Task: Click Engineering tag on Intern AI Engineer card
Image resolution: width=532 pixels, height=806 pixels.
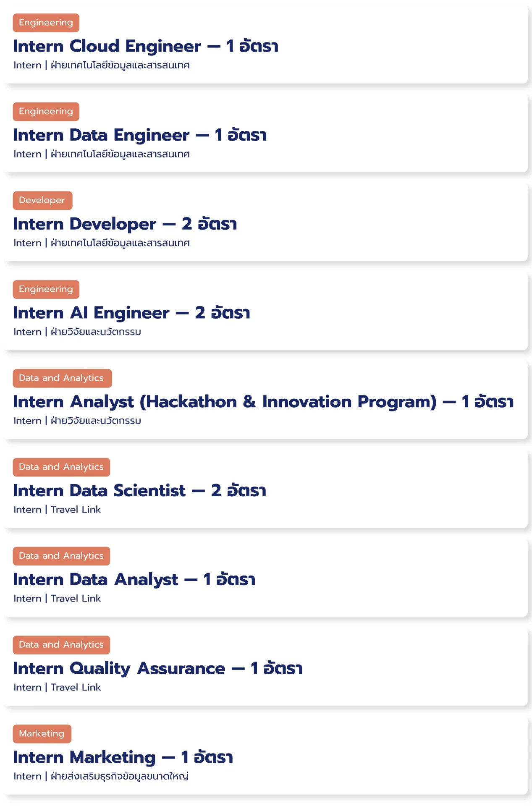Action: (x=46, y=289)
